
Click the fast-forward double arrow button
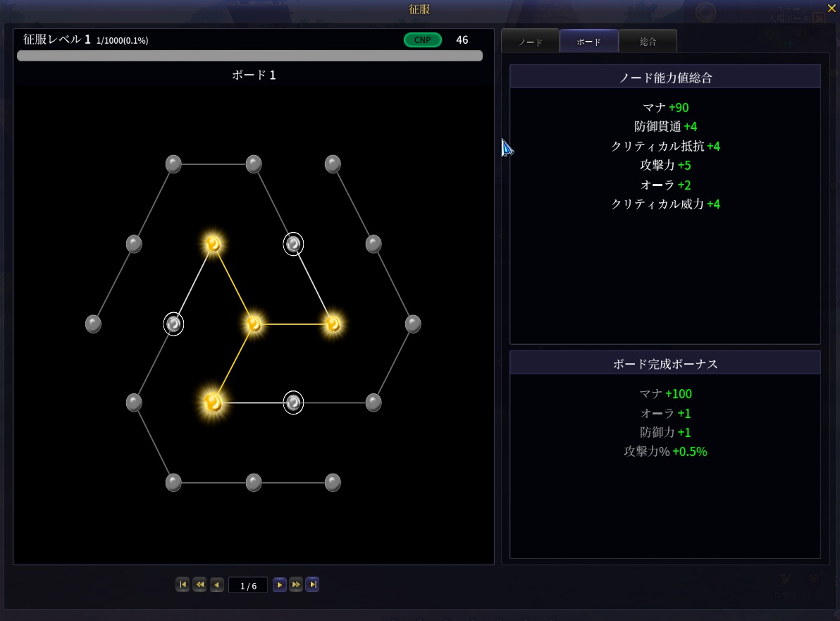coord(296,585)
